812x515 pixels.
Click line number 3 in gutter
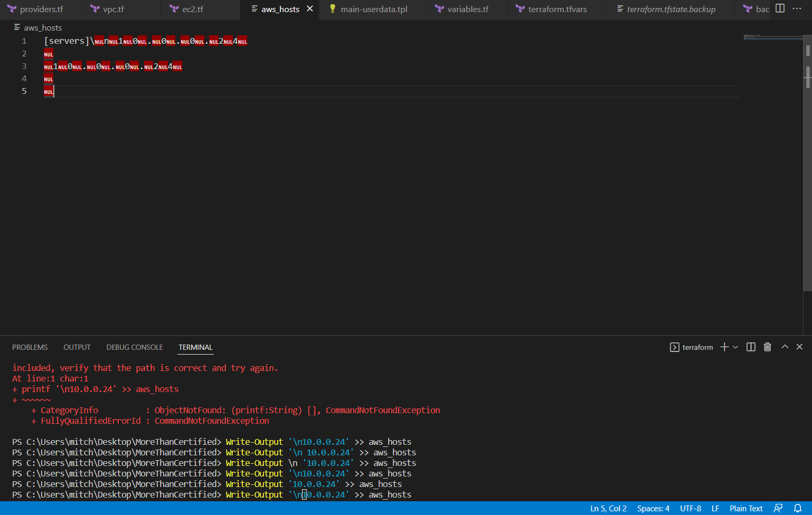[x=24, y=66]
